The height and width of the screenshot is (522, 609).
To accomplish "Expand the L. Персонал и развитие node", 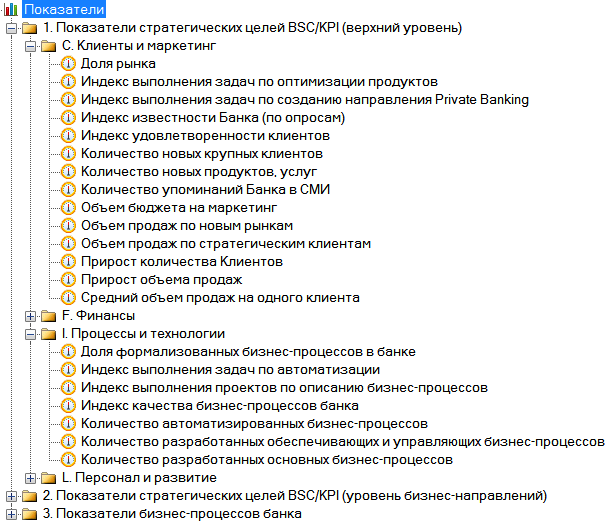I will pyautogui.click(x=30, y=478).
